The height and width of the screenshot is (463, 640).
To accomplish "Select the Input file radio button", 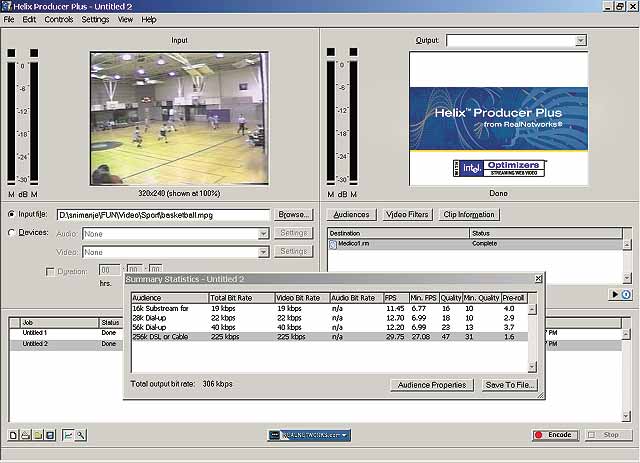I will [11, 214].
